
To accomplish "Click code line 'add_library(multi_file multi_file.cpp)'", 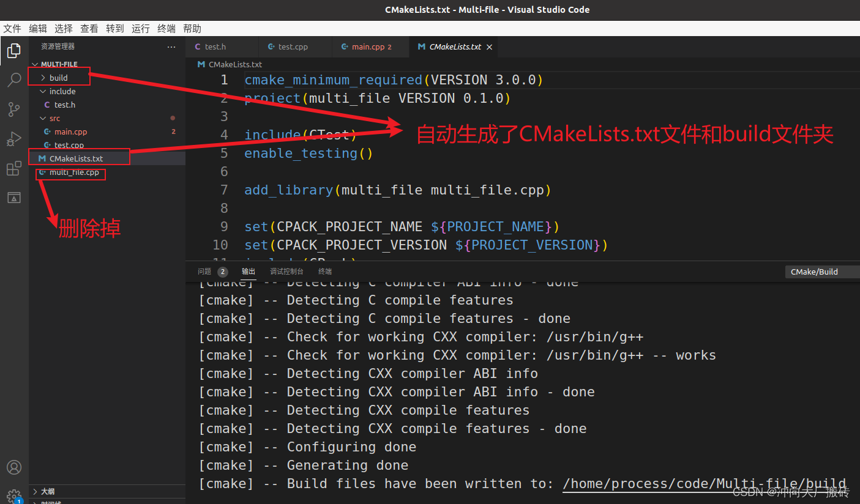I will coord(398,190).
